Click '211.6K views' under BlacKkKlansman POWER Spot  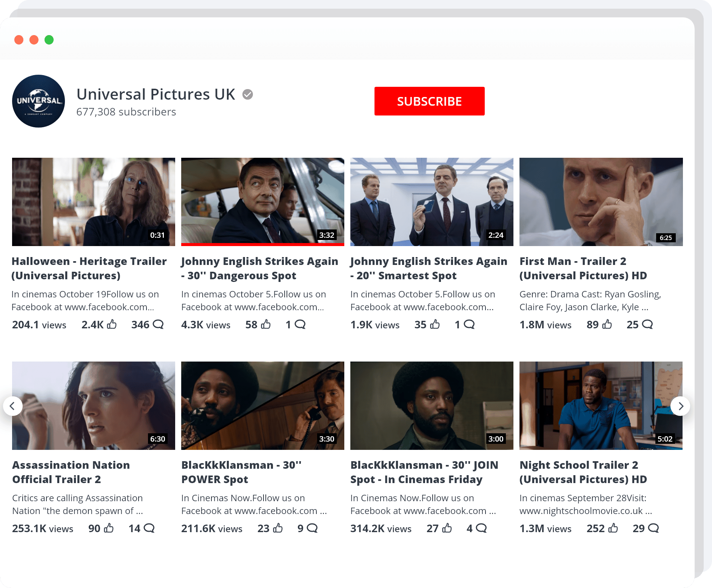tap(212, 528)
